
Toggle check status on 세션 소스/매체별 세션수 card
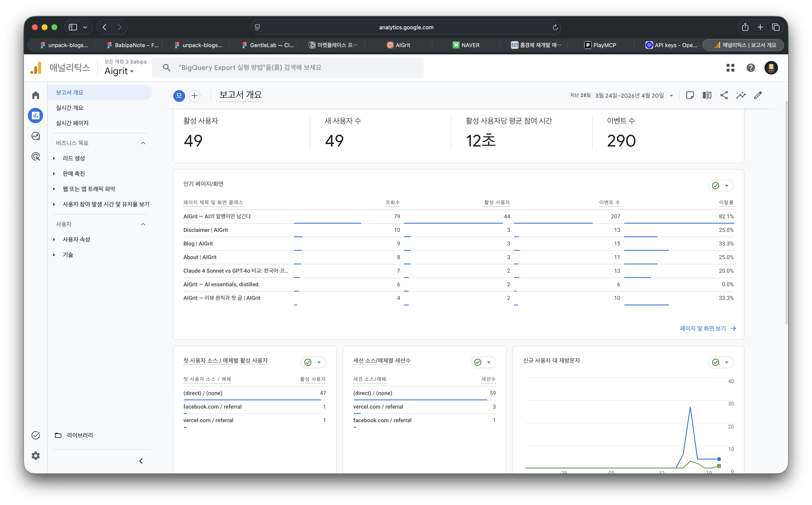click(478, 362)
